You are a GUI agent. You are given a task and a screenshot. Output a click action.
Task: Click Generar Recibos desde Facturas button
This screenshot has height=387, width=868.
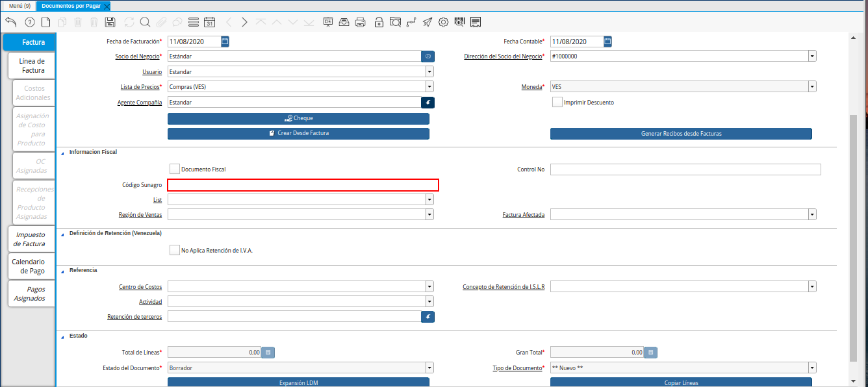[x=681, y=134]
